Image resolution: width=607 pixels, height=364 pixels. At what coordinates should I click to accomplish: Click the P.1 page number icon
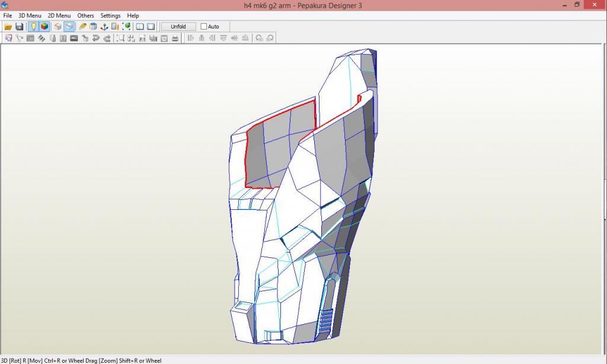click(x=142, y=38)
